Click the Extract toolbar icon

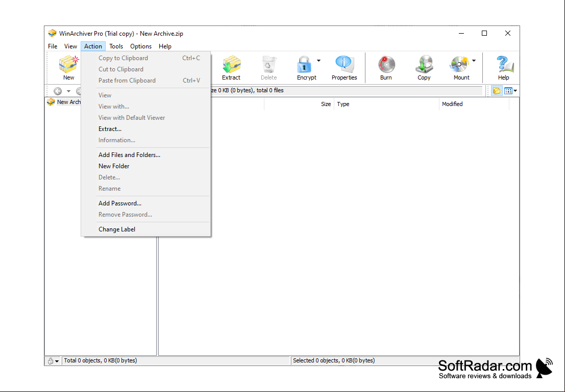pyautogui.click(x=231, y=68)
